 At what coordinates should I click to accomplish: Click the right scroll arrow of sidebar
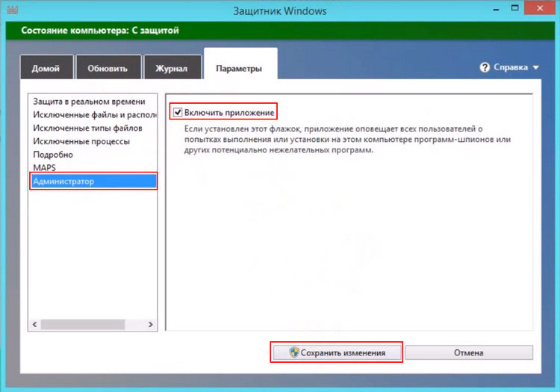coord(151,325)
